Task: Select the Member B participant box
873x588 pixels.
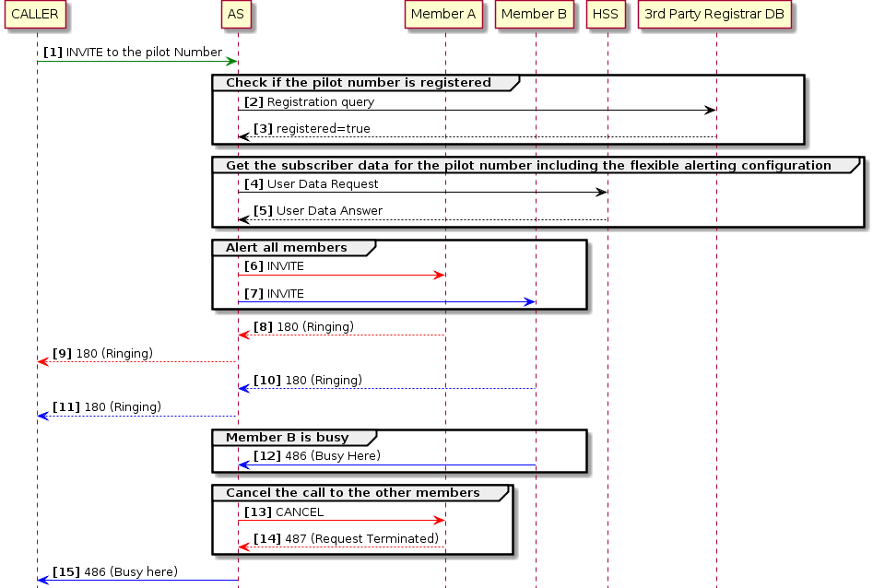Action: (x=535, y=15)
